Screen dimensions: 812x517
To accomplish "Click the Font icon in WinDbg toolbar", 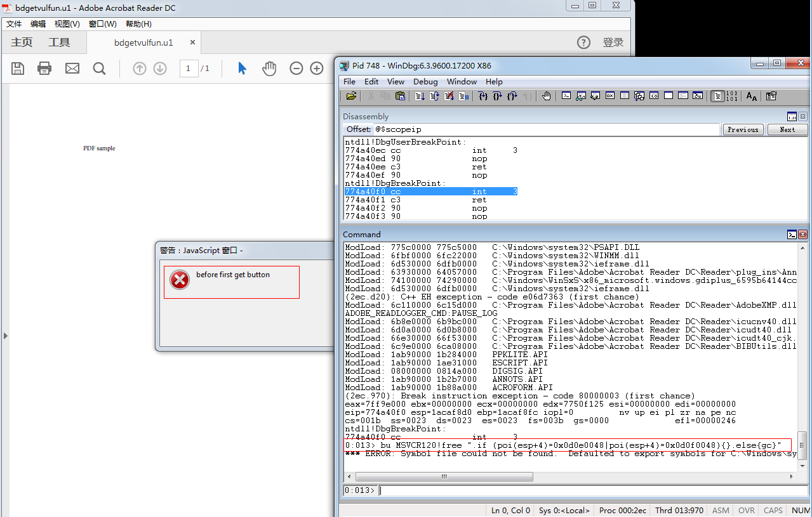I will pyautogui.click(x=752, y=96).
